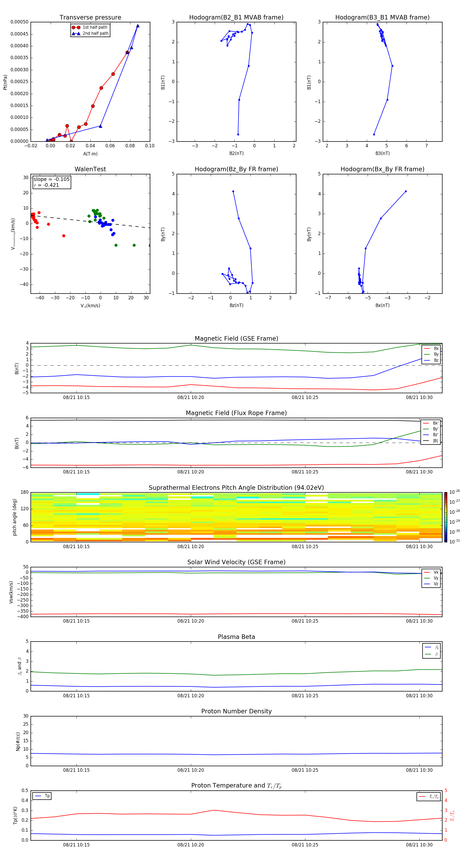Click the '2nd half path' legend entry
Viewport: 473px width, 868px height.
(x=90, y=33)
